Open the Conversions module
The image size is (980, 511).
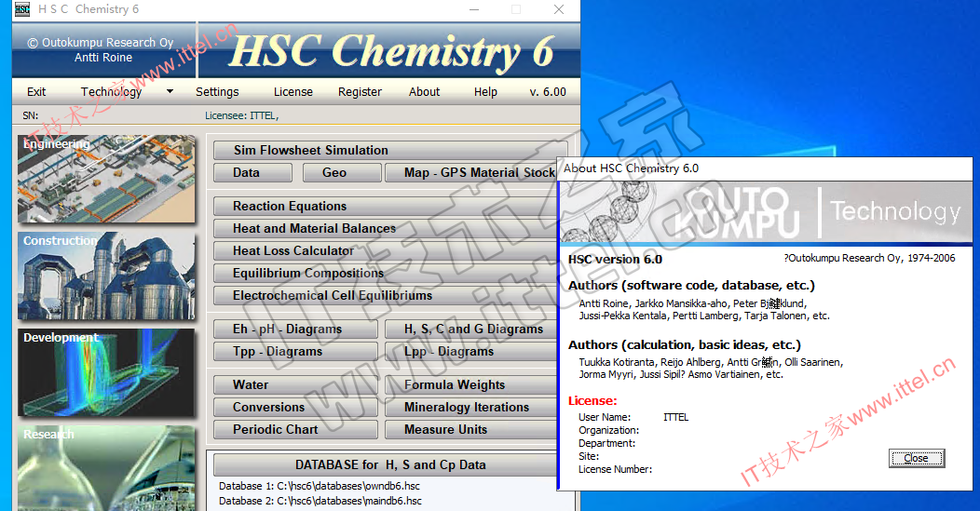(x=295, y=408)
